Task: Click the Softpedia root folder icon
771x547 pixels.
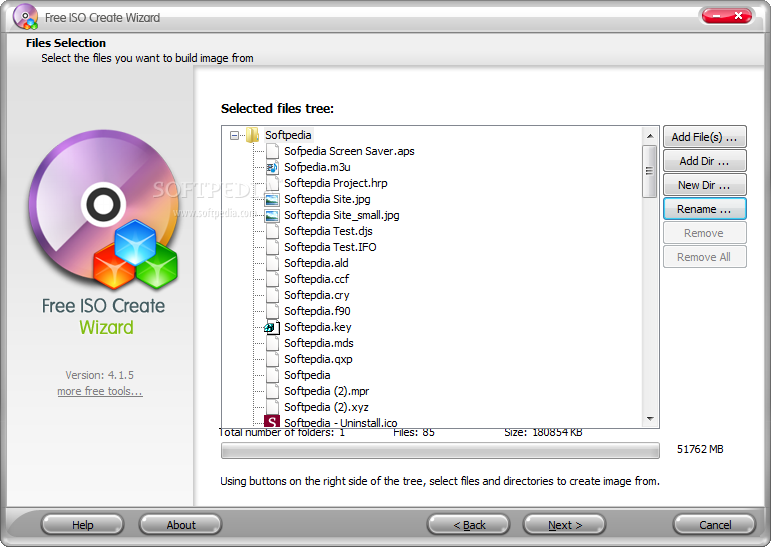Action: [253, 135]
